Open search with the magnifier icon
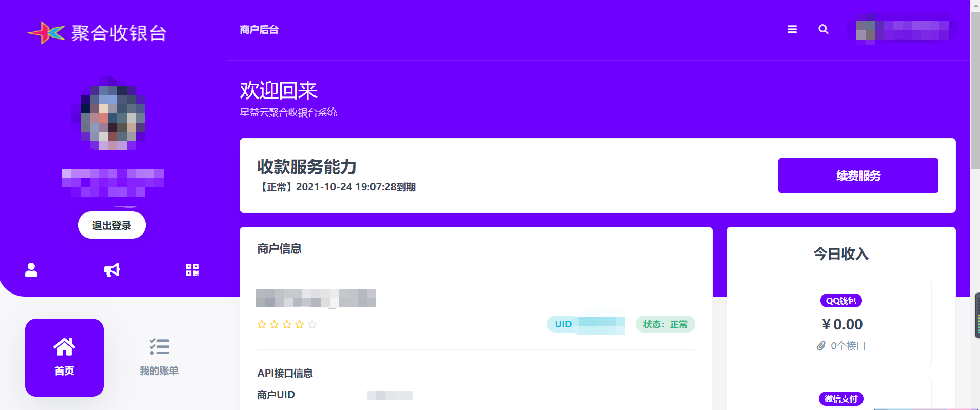 pyautogui.click(x=824, y=30)
